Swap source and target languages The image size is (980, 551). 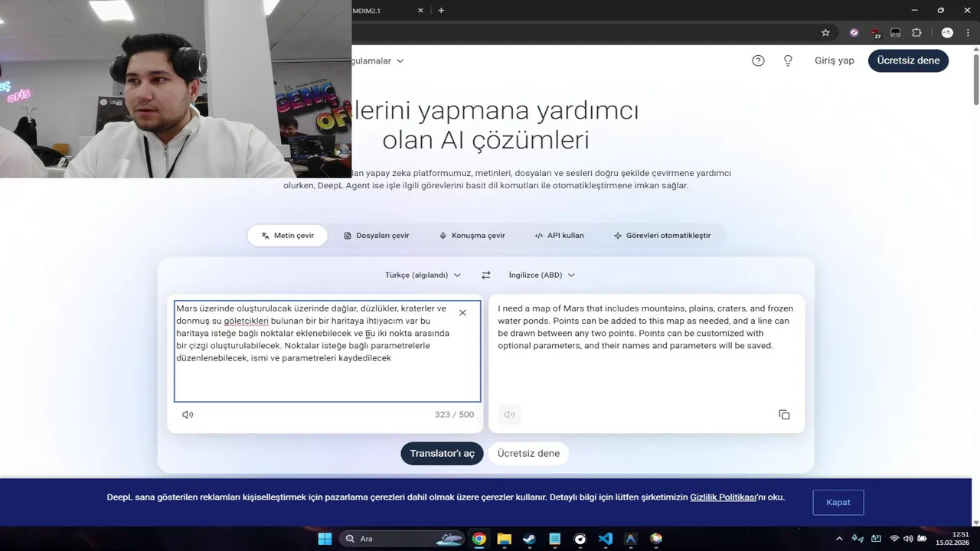(x=485, y=275)
